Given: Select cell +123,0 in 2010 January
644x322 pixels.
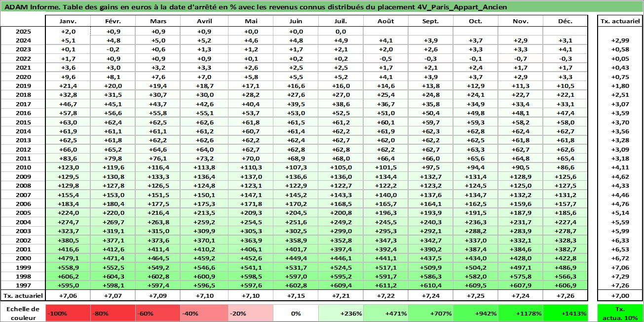Looking at the screenshot, I should pyautogui.click(x=68, y=167).
